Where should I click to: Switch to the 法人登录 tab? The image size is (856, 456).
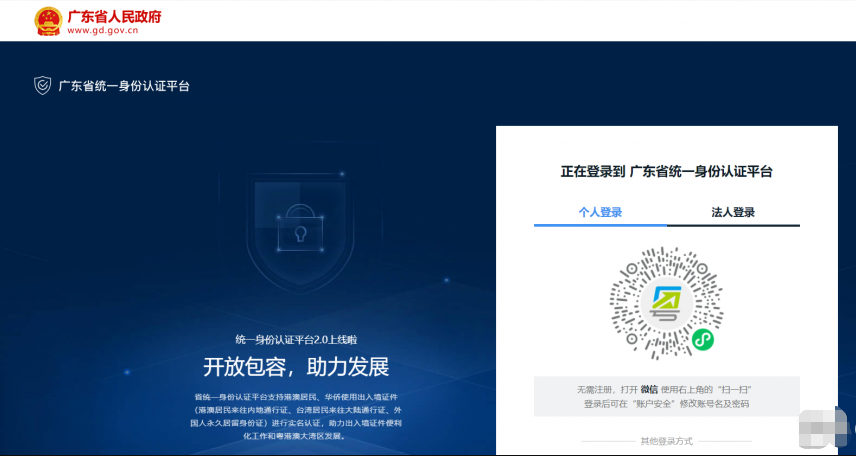pos(733,212)
